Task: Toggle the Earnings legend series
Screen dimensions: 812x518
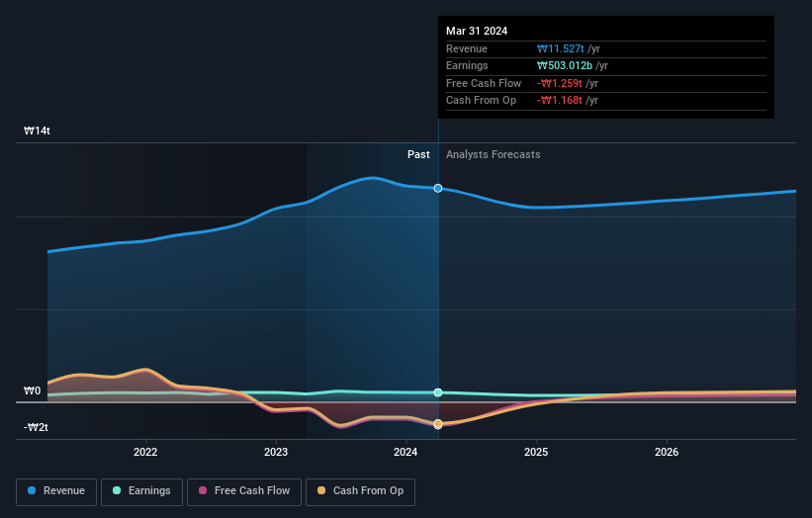Action: tap(141, 491)
